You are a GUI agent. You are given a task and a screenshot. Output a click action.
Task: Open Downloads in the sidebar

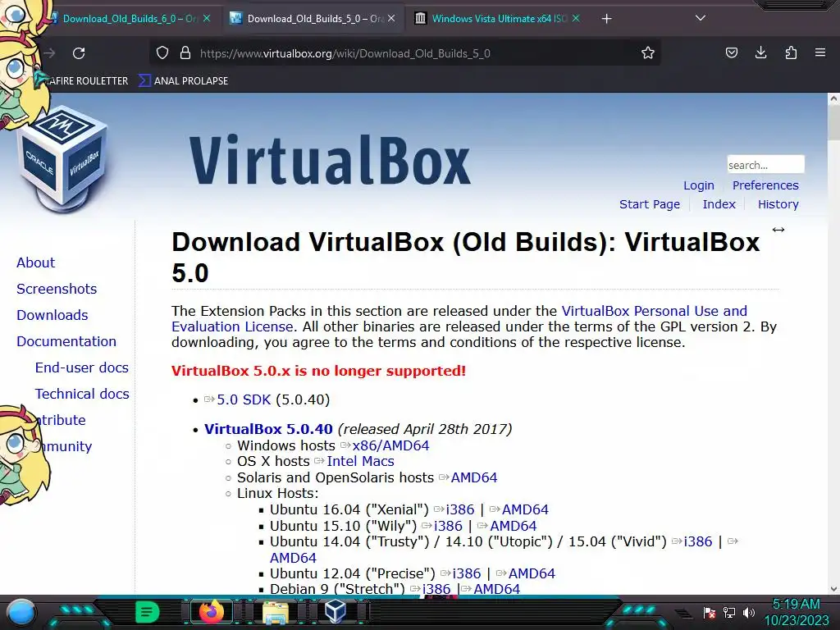[x=52, y=315]
